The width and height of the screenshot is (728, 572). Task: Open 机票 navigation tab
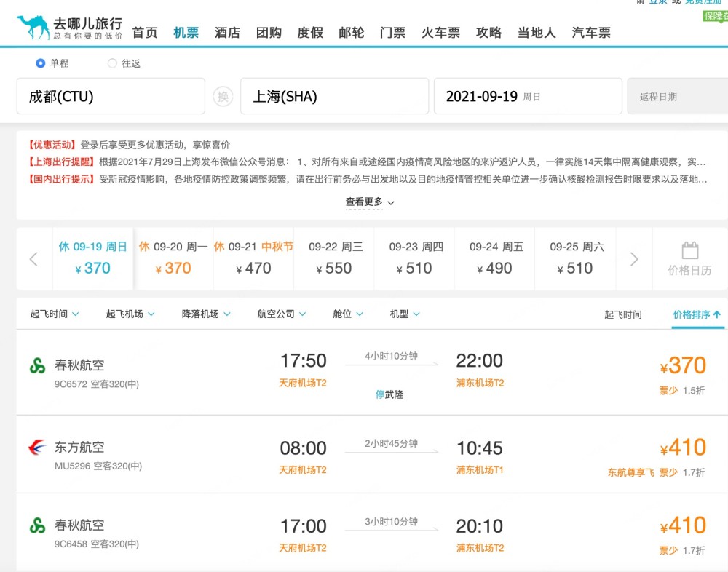186,33
